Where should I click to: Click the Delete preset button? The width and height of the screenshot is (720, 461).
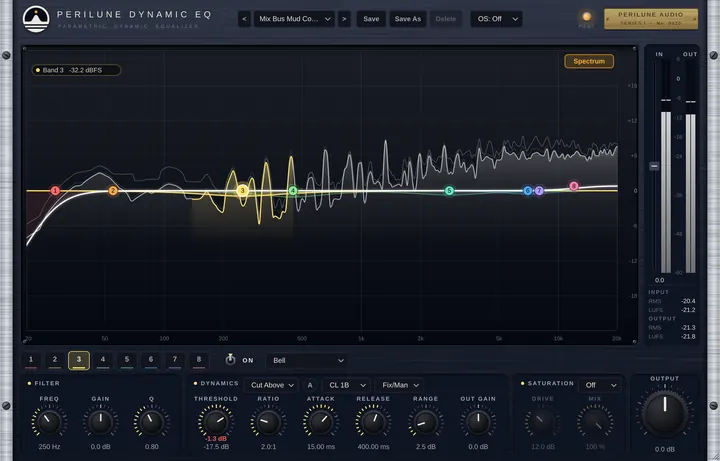point(445,19)
